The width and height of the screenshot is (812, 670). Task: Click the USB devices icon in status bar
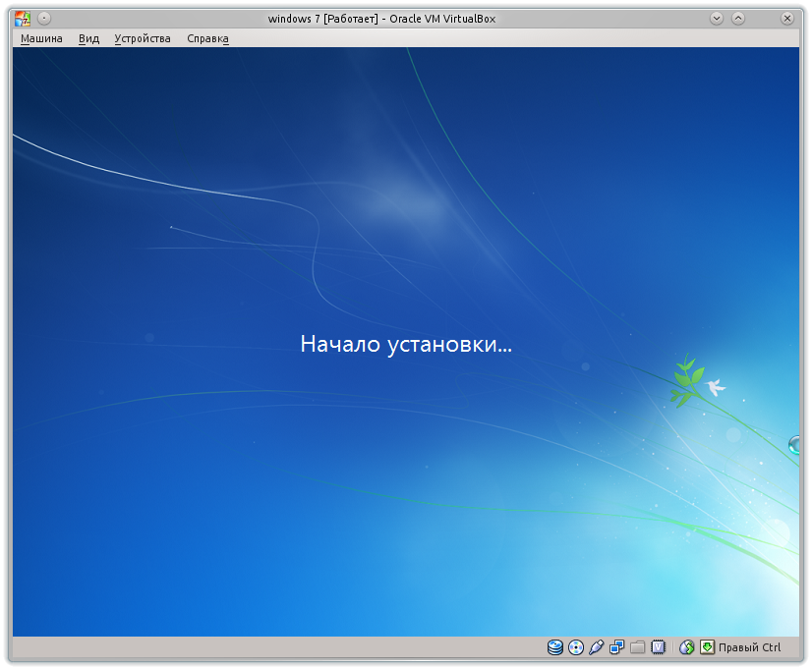pos(596,647)
